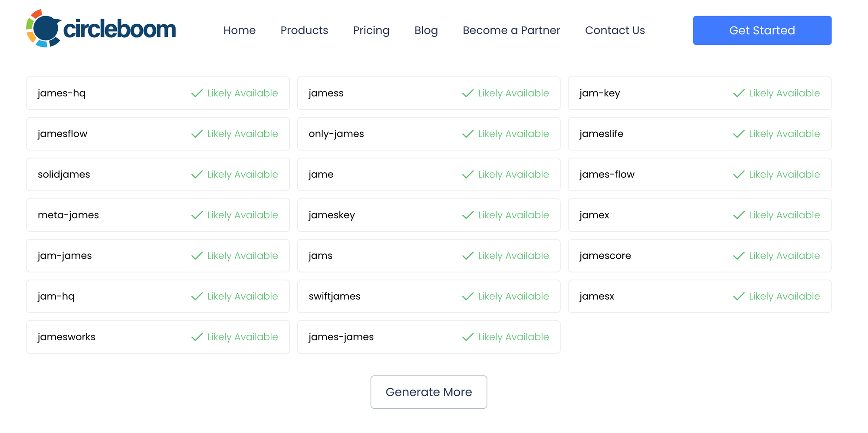Select the only-james username card
The width and height of the screenshot is (868, 433).
tap(428, 134)
